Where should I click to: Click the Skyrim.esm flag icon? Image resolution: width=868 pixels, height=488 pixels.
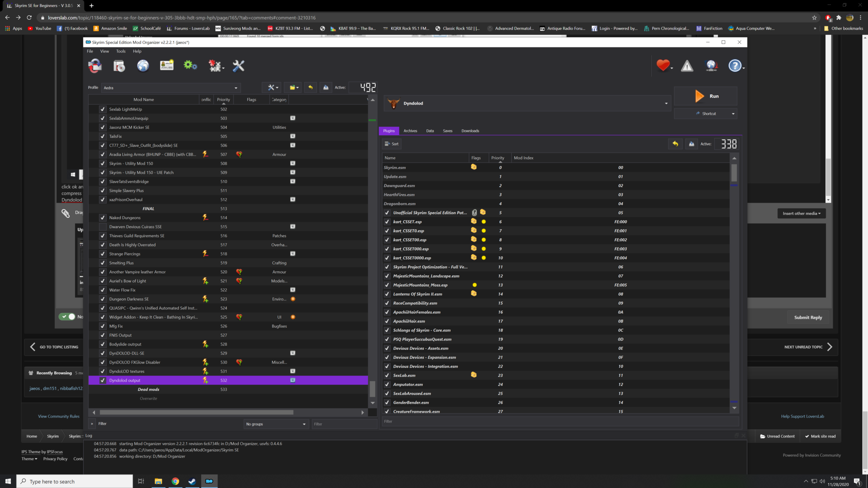(x=474, y=167)
